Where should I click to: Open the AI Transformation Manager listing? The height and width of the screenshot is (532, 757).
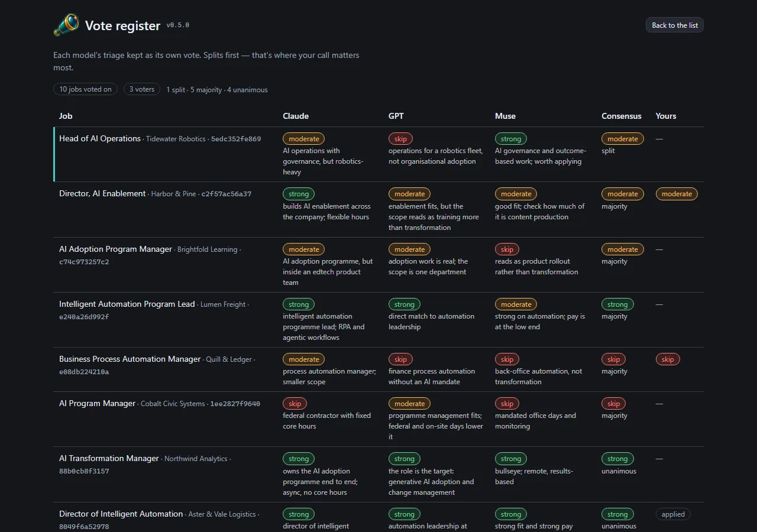[x=109, y=458]
